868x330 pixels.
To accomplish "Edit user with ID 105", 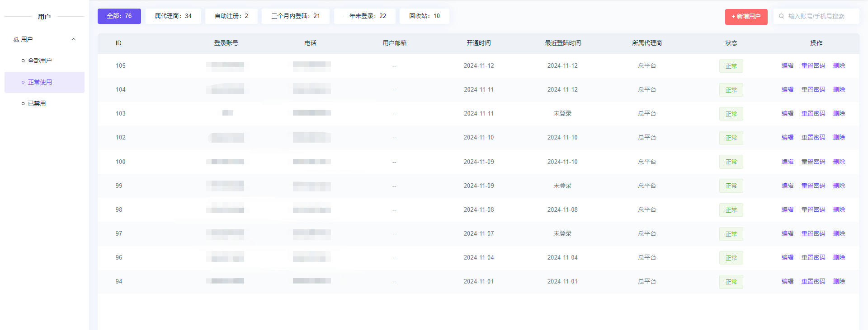I will coord(788,65).
